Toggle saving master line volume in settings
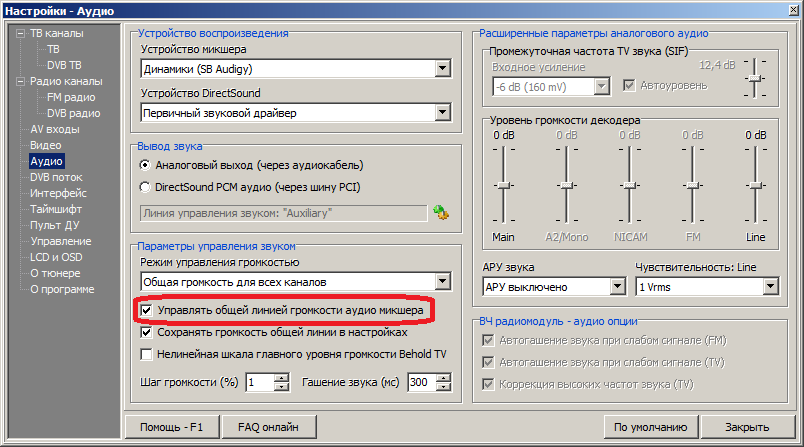The width and height of the screenshot is (804, 447). tap(147, 332)
